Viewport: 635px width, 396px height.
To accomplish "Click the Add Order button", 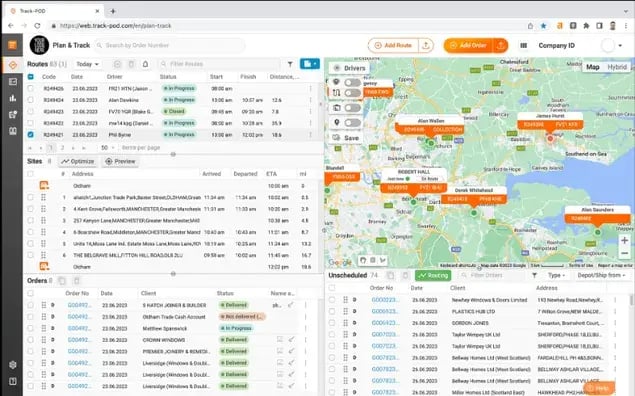I will click(469, 45).
